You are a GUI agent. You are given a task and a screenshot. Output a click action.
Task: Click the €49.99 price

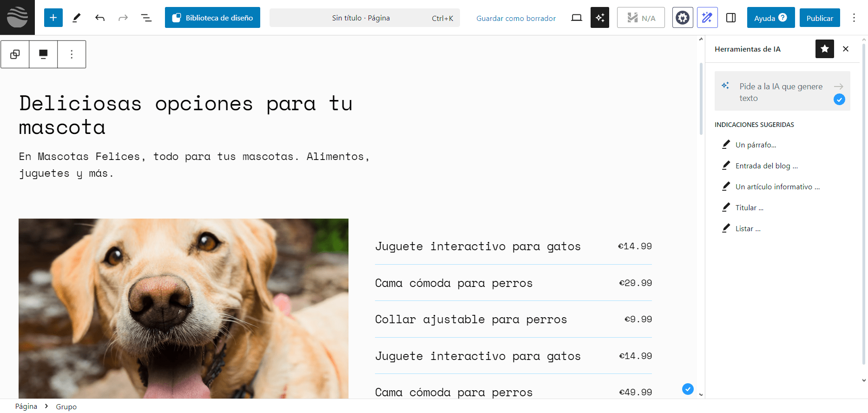click(635, 392)
